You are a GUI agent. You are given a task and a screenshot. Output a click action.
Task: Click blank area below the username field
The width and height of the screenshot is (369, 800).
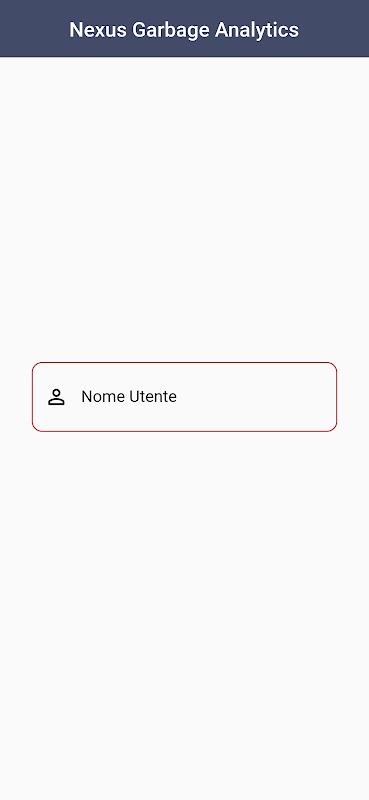coord(184,612)
